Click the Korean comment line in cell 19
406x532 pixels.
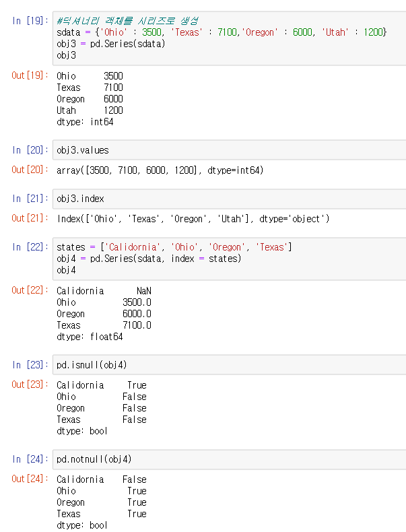pyautogui.click(x=127, y=21)
